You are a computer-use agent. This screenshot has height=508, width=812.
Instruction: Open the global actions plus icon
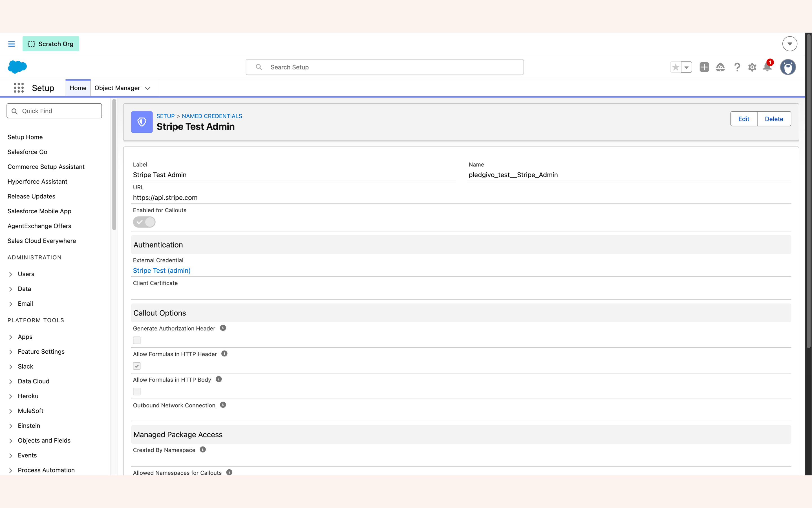coord(704,67)
